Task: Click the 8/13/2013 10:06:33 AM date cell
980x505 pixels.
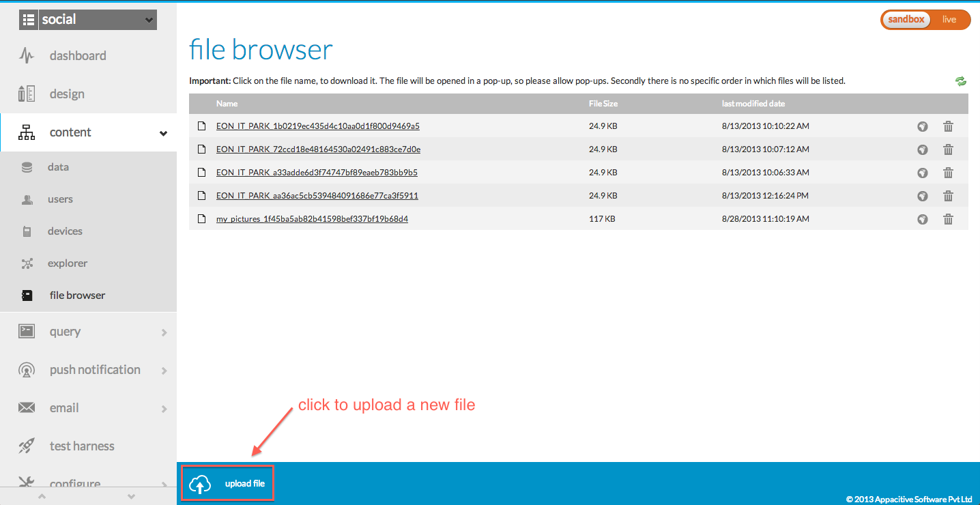Action: click(x=765, y=173)
